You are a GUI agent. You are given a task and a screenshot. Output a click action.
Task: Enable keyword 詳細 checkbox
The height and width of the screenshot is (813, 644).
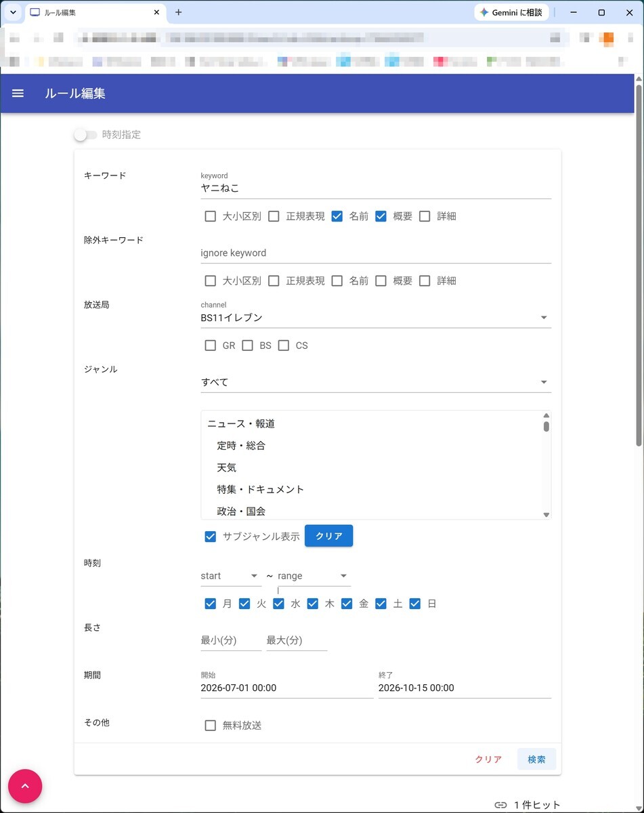425,216
